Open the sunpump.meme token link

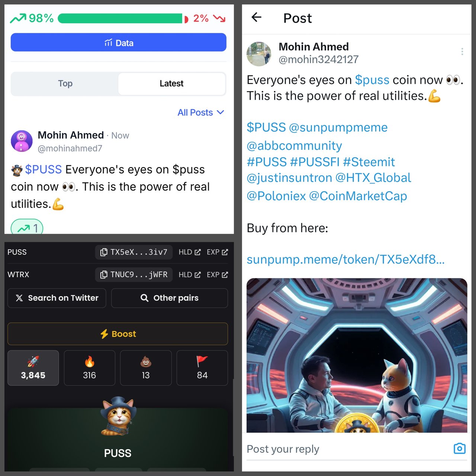click(x=345, y=259)
